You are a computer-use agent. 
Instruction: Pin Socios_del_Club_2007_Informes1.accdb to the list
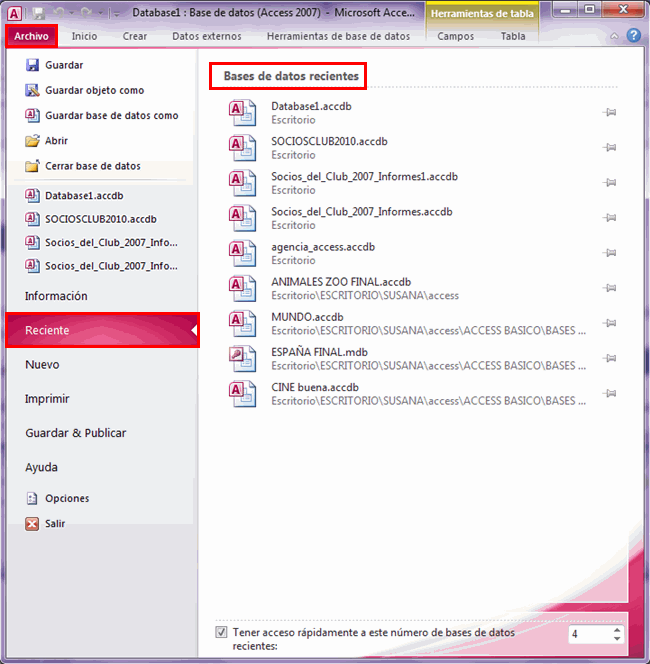(609, 183)
